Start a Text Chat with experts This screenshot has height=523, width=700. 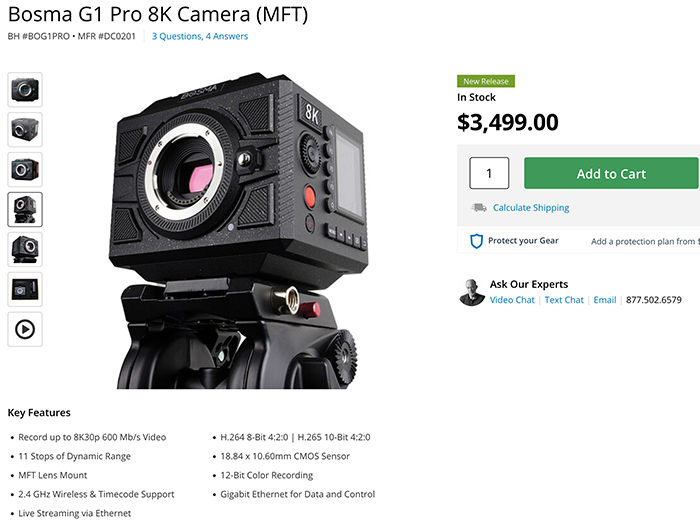coord(564,300)
